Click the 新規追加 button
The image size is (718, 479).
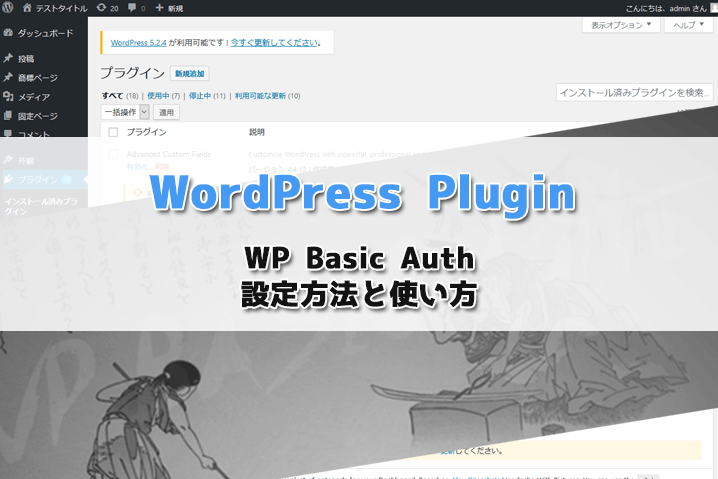pos(190,73)
